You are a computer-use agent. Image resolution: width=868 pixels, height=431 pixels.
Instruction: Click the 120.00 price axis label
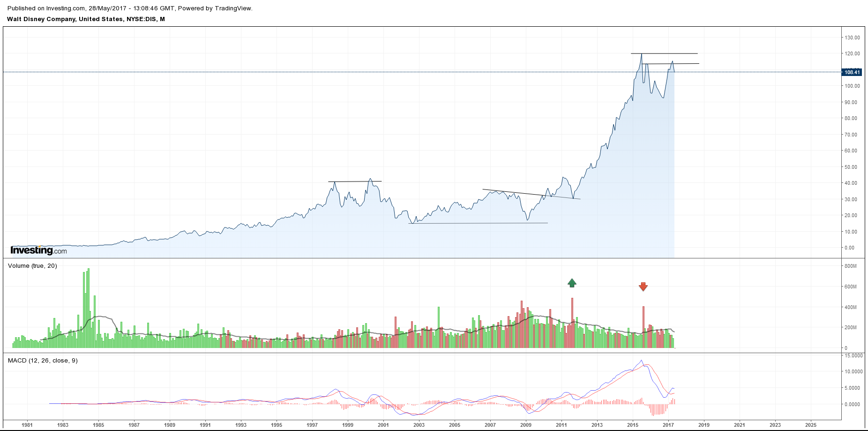[x=852, y=53]
